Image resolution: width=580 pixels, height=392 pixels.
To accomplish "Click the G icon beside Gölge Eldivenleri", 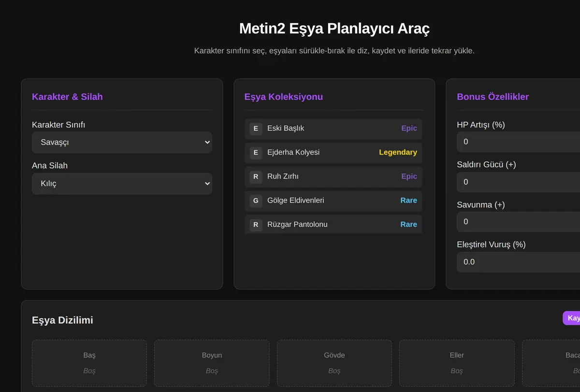I will tap(256, 201).
